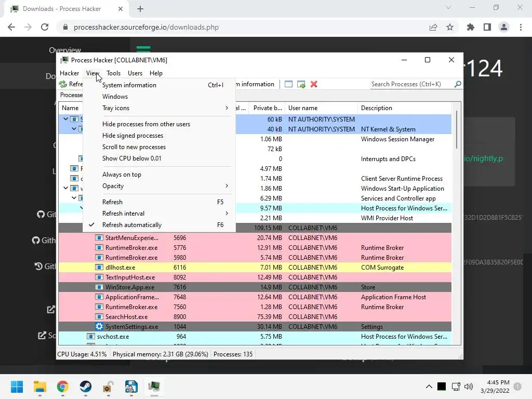The image size is (532, 399).
Task: Click the SearchHost.exe process icon
Action: [99, 316]
